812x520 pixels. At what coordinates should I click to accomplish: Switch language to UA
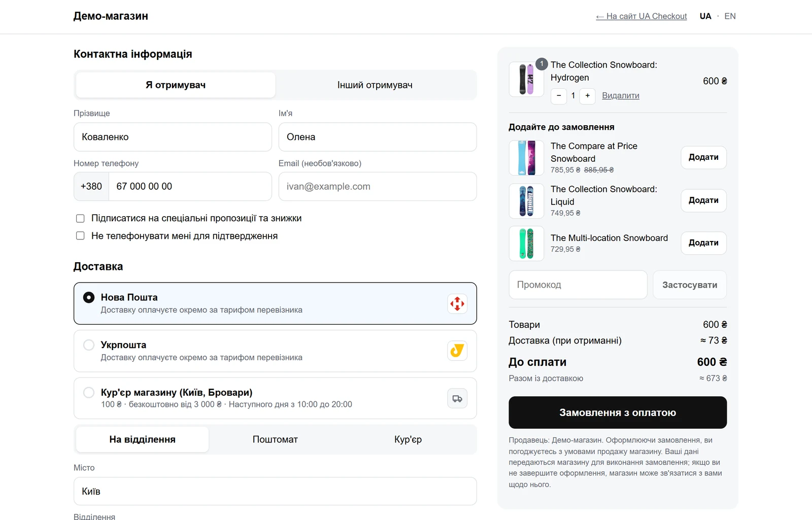click(705, 16)
